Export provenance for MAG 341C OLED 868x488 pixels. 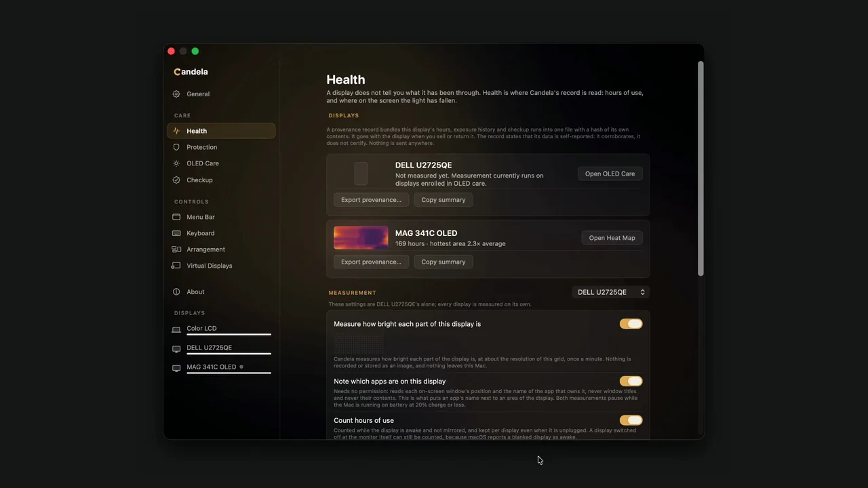click(371, 262)
